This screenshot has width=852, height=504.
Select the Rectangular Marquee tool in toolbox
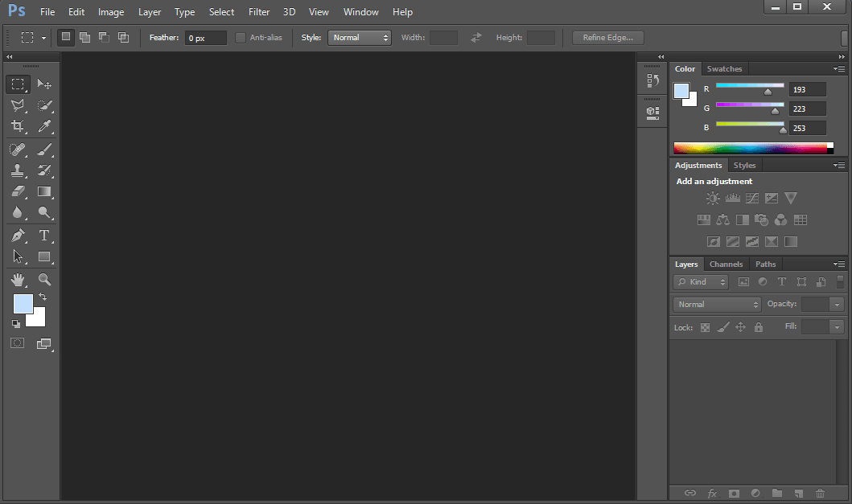[x=18, y=84]
